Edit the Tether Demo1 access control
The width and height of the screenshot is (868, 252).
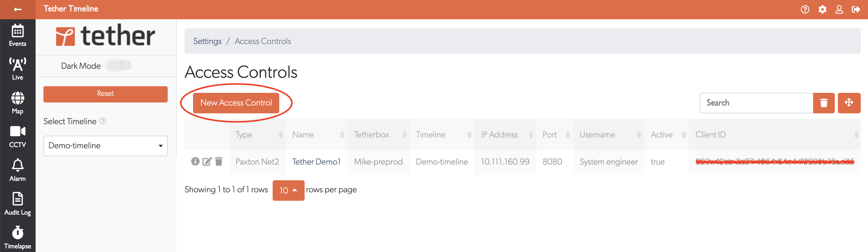pos(207,162)
